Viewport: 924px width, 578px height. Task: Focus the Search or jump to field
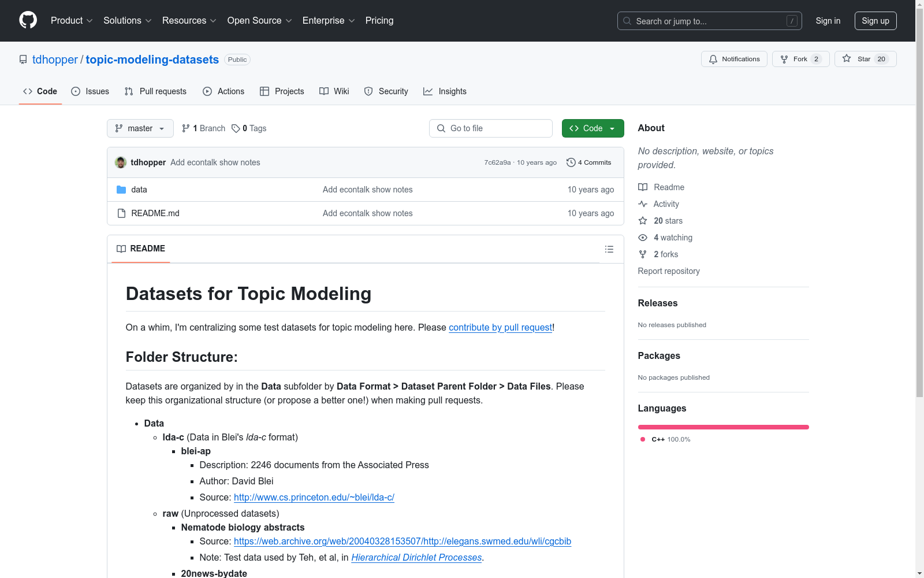point(710,21)
